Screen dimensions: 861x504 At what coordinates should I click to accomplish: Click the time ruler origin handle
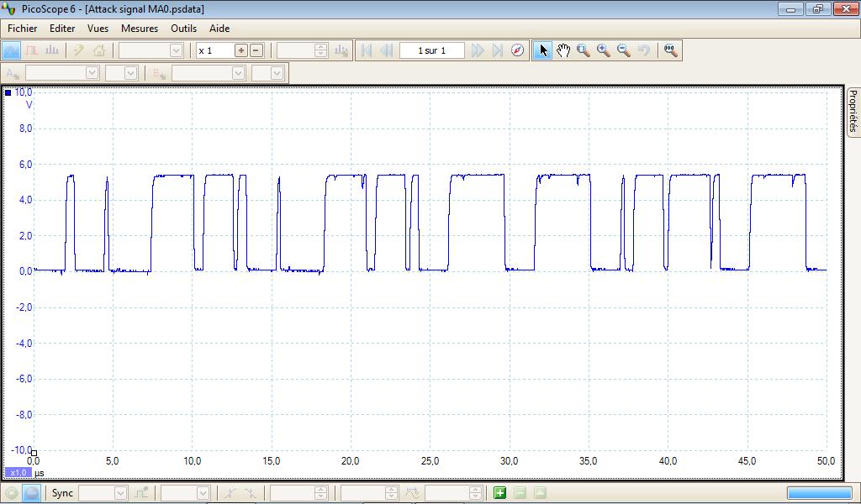click(34, 453)
